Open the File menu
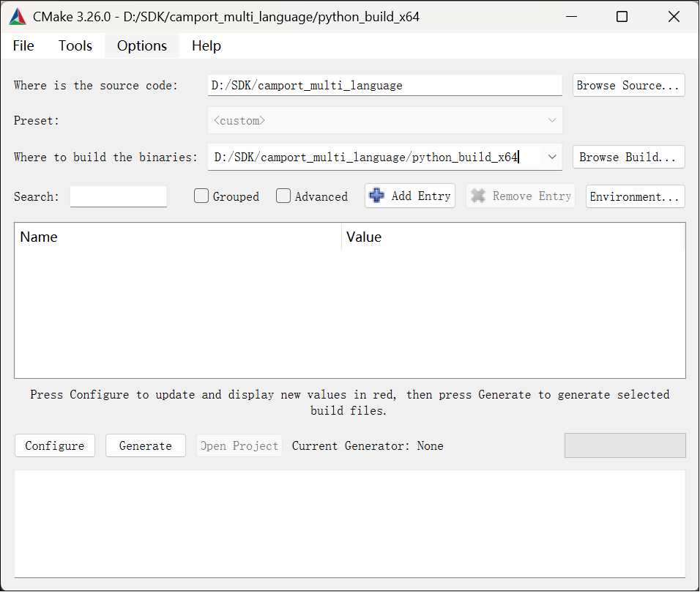Screen dimensions: 700x592 pyautogui.click(x=23, y=45)
